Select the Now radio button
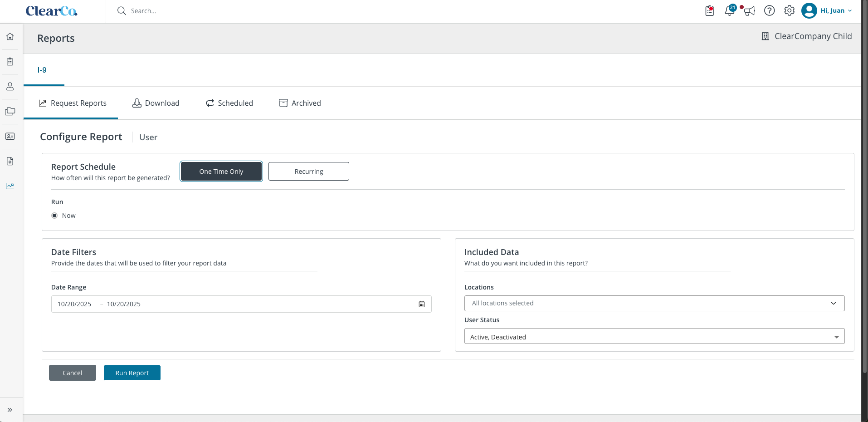Viewport: 868px width, 422px height. [x=54, y=216]
